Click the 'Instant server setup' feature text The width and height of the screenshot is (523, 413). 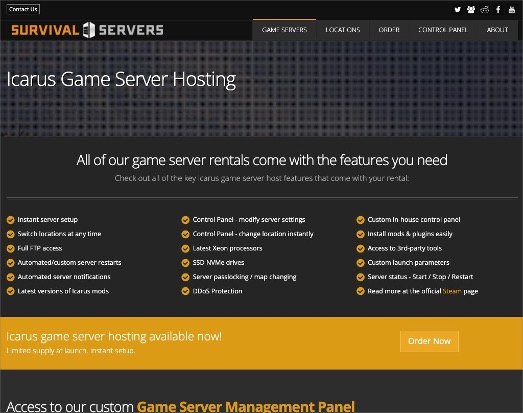[x=48, y=220]
